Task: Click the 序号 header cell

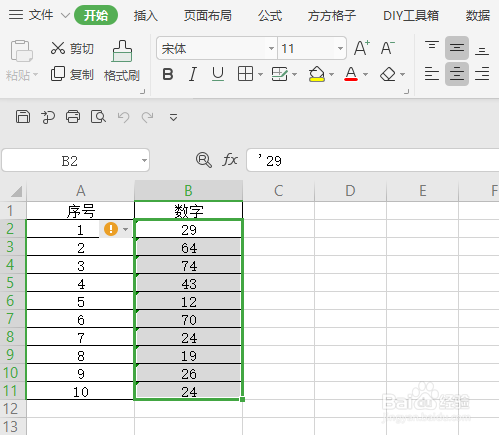Action: 80,211
